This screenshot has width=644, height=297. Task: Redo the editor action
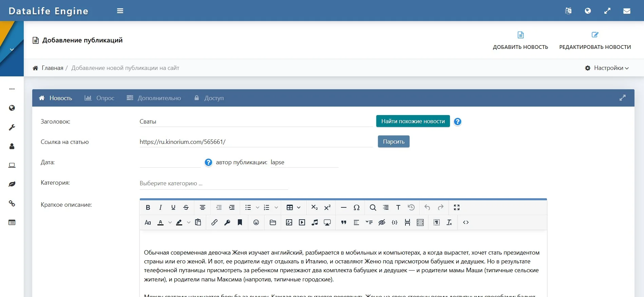point(440,207)
